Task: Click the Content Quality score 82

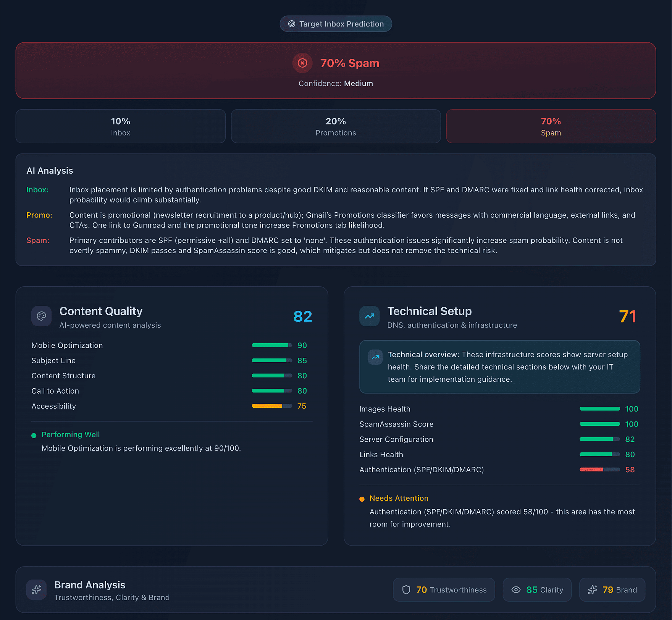Action: (x=303, y=316)
